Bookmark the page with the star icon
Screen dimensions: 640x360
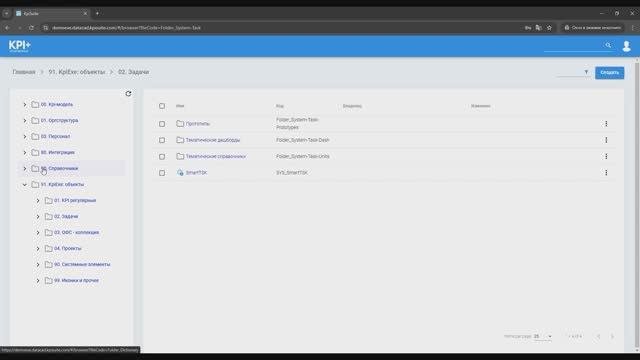pyautogui.click(x=549, y=28)
